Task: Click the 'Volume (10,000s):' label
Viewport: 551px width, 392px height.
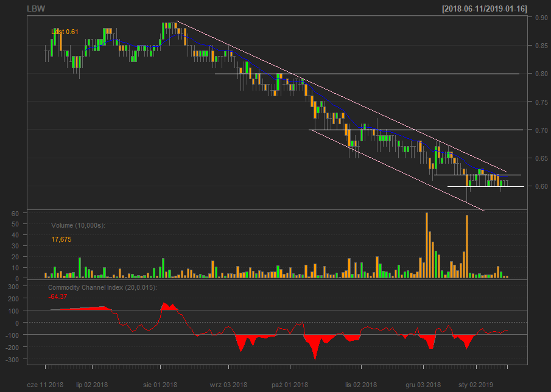Action: [x=78, y=225]
